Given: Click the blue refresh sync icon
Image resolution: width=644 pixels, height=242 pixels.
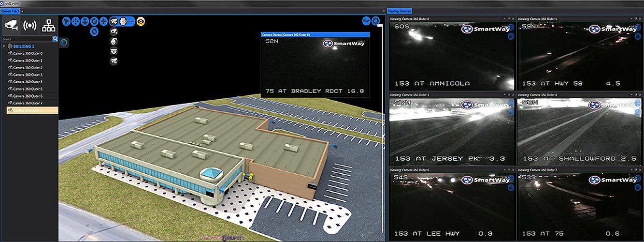Looking at the screenshot, I should coord(94,31).
